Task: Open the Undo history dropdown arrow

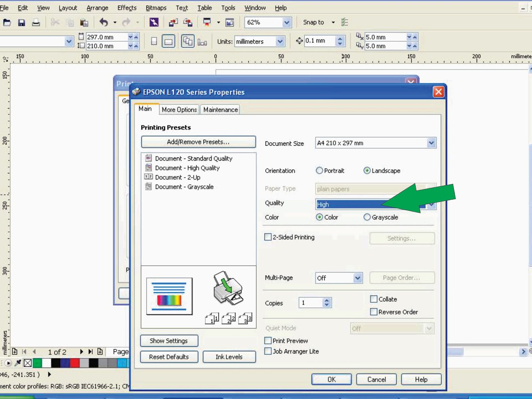Action: tap(115, 23)
